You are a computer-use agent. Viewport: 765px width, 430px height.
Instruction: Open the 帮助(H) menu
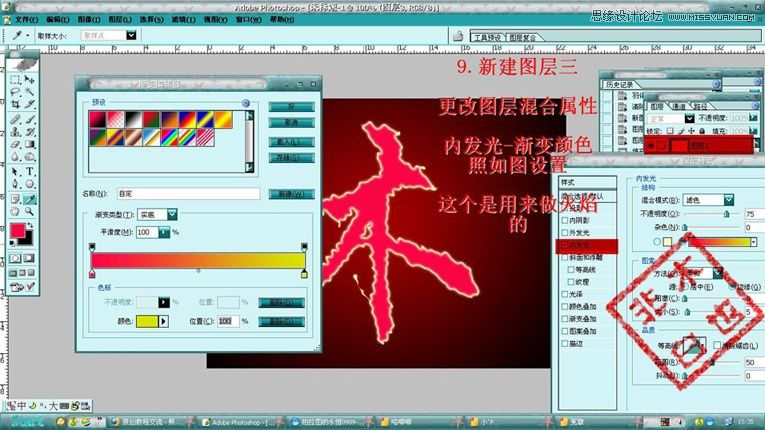[x=282, y=20]
